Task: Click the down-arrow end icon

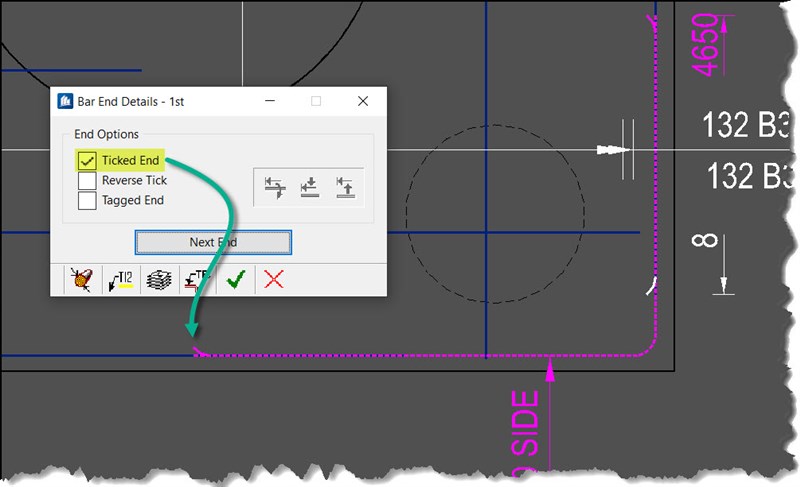Action: [x=310, y=187]
